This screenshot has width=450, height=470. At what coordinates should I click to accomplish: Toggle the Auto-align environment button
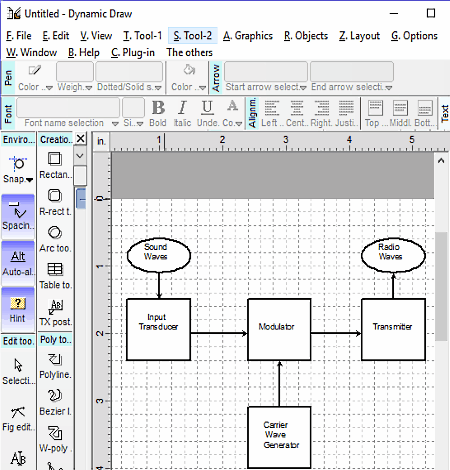click(x=18, y=263)
